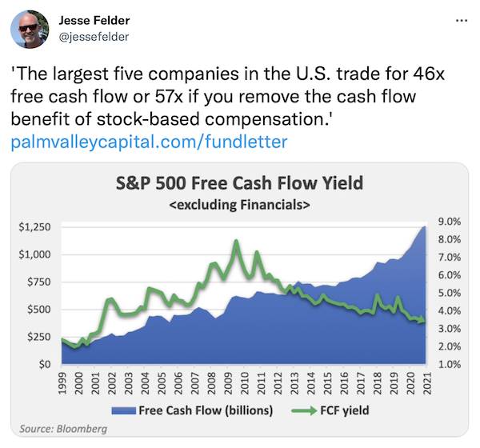This screenshot has height=448, width=480.
Task: Click the Free Cash Flow (billions) legend text
Action: point(206,410)
